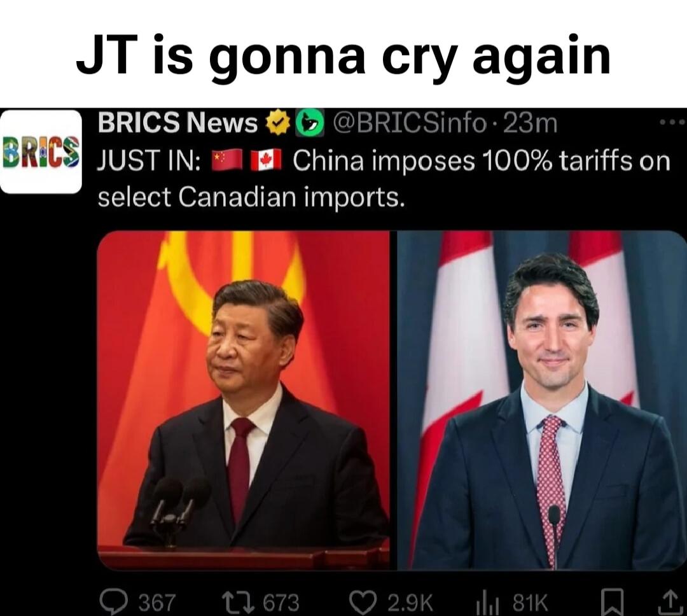Click the 367 replies count
687x616 pixels.
pyautogui.click(x=157, y=603)
